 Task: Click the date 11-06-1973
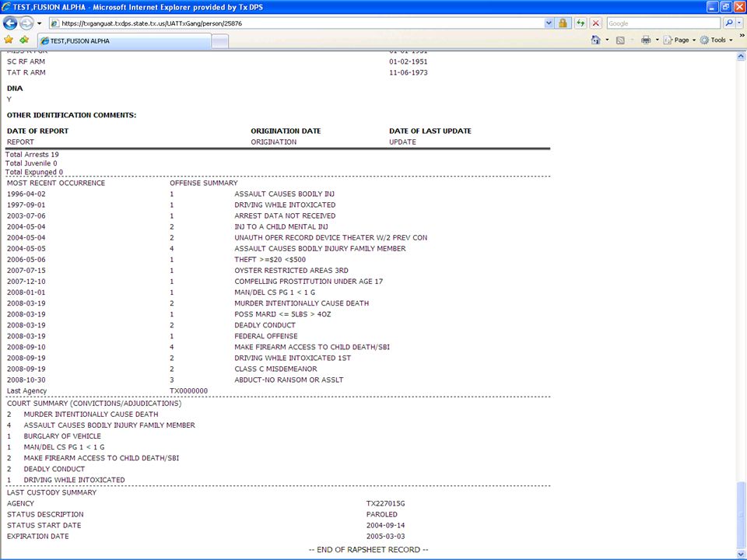tap(409, 72)
